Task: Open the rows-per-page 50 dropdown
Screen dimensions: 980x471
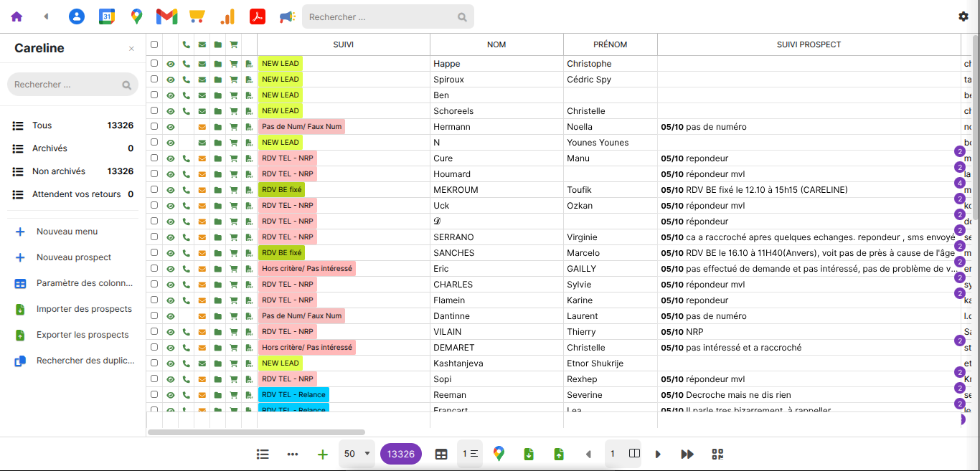Action: point(357,454)
